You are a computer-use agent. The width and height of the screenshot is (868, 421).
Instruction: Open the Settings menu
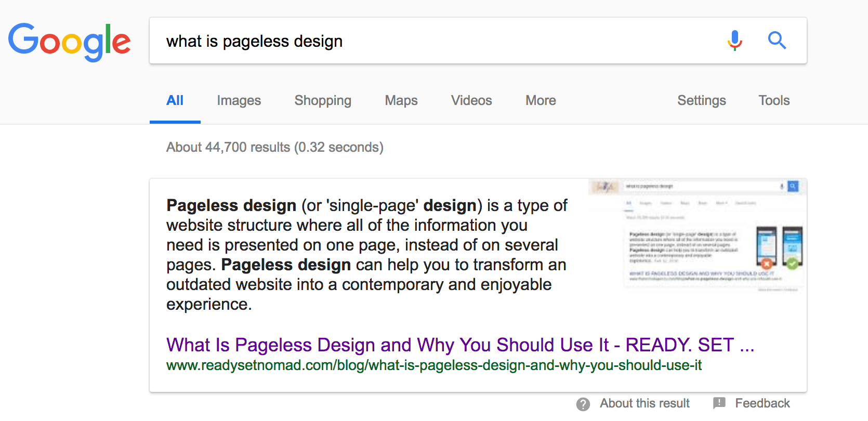click(x=701, y=101)
